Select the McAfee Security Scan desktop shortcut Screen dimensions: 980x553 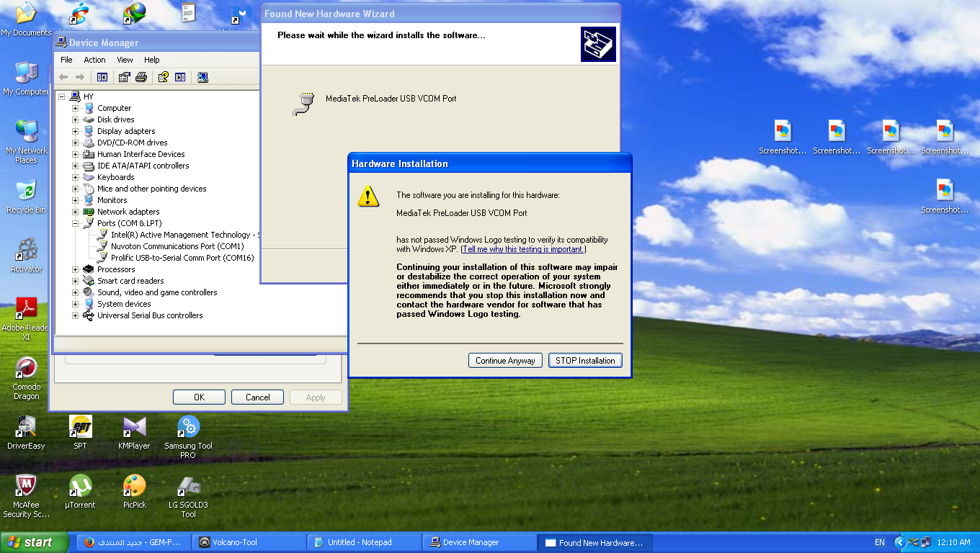(x=26, y=496)
